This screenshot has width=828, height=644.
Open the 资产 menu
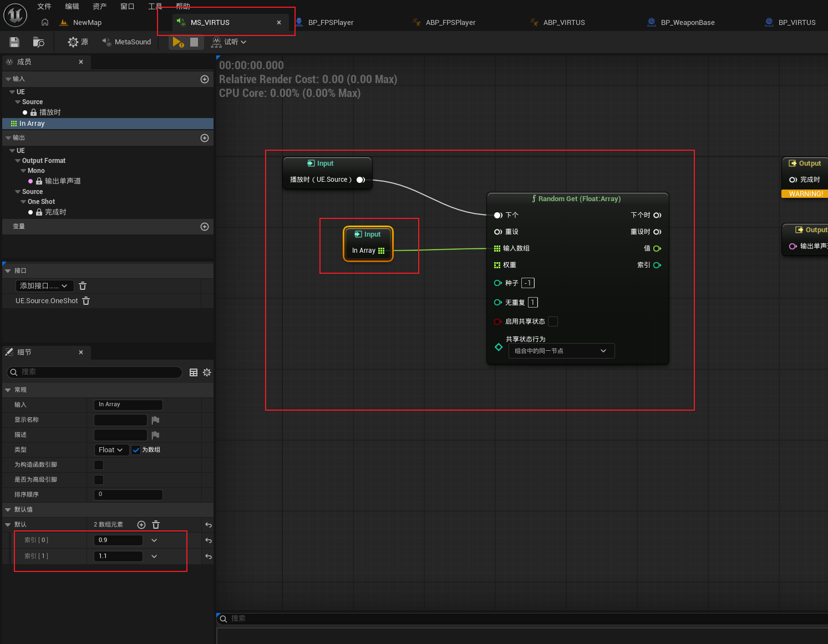pos(100,7)
